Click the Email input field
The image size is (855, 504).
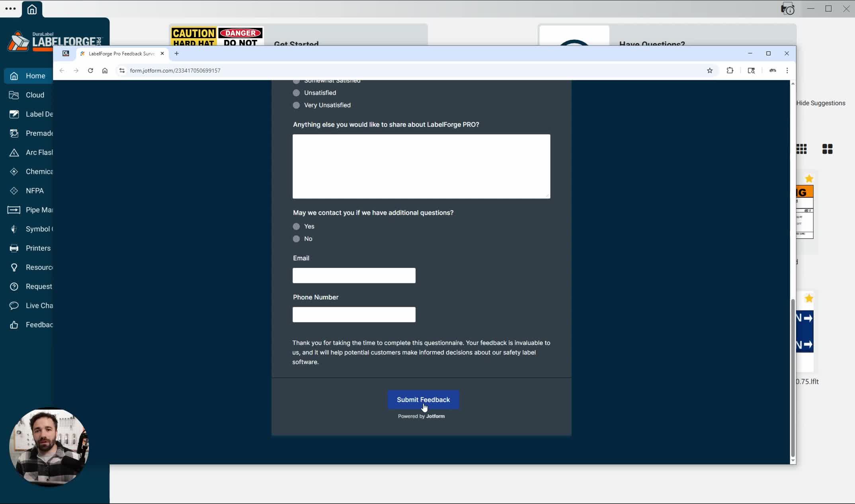(x=354, y=275)
